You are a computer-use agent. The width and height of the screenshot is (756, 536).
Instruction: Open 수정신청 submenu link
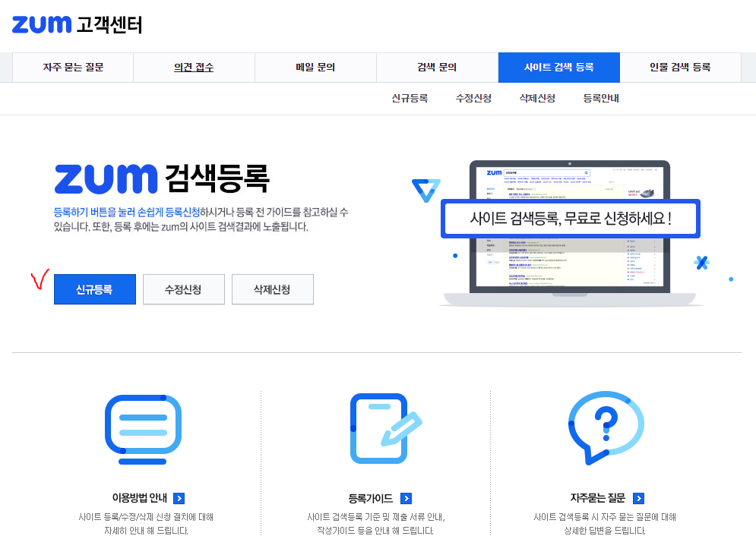coord(473,98)
